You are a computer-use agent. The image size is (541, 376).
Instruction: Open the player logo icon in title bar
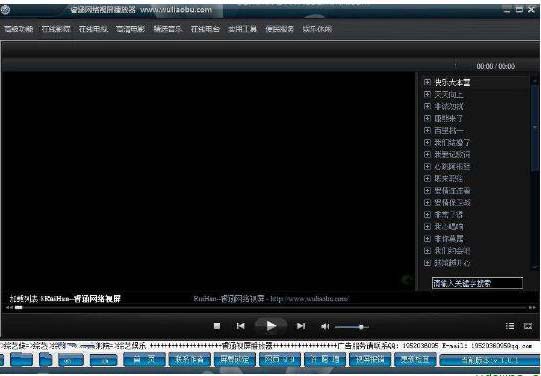pos(5,10)
